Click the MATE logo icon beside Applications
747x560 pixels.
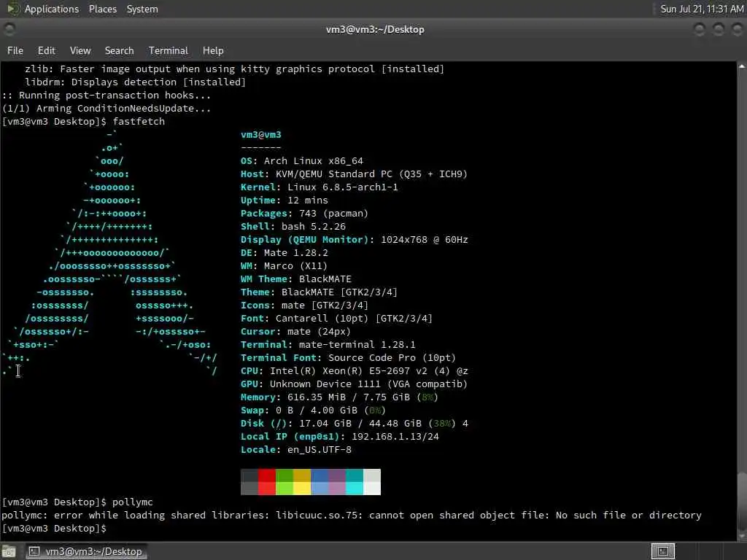pyautogui.click(x=12, y=9)
